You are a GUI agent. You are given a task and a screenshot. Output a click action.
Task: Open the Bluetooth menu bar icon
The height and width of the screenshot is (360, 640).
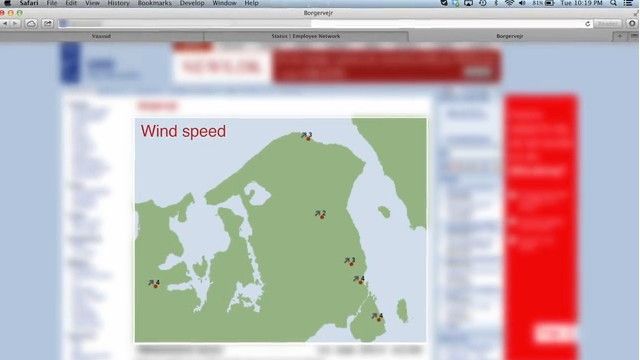click(x=496, y=3)
